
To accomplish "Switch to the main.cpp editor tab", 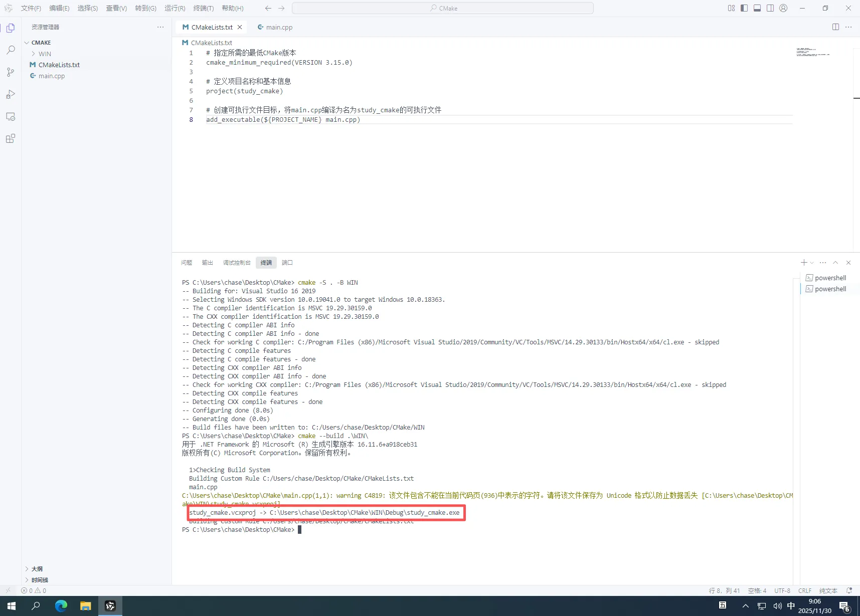I will (279, 27).
